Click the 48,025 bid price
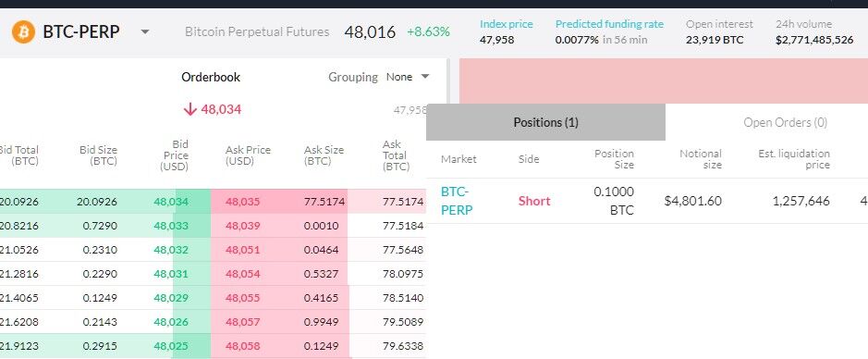This screenshot has width=868, height=359. (171, 346)
